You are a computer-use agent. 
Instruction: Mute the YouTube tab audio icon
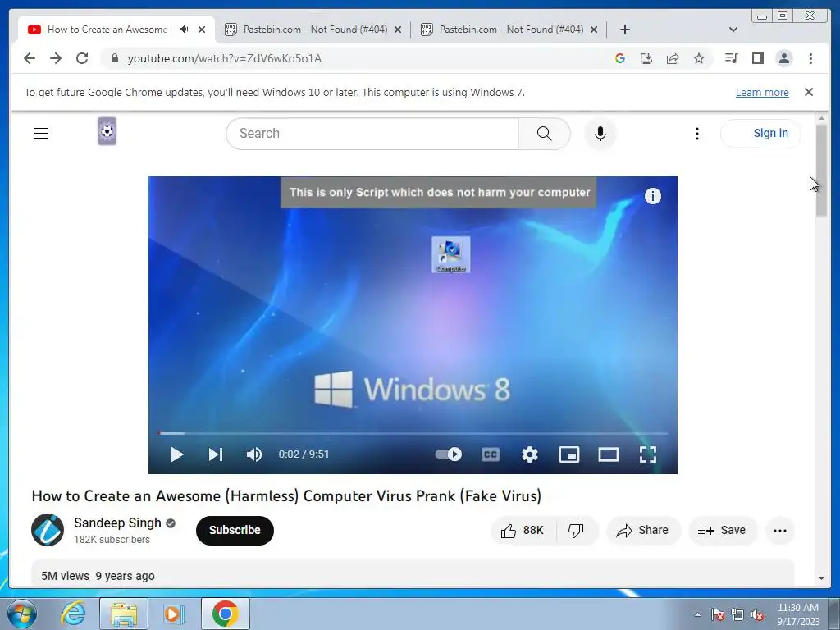185,30
